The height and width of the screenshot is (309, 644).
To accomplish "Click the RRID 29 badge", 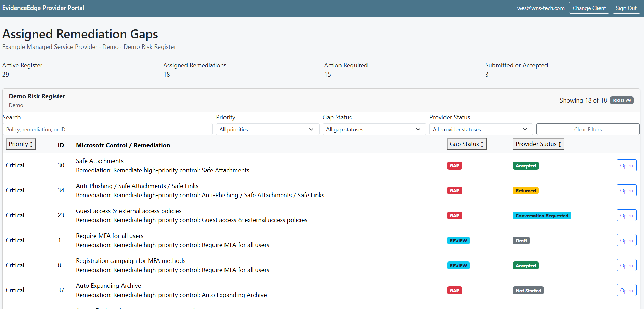I will [x=621, y=100].
